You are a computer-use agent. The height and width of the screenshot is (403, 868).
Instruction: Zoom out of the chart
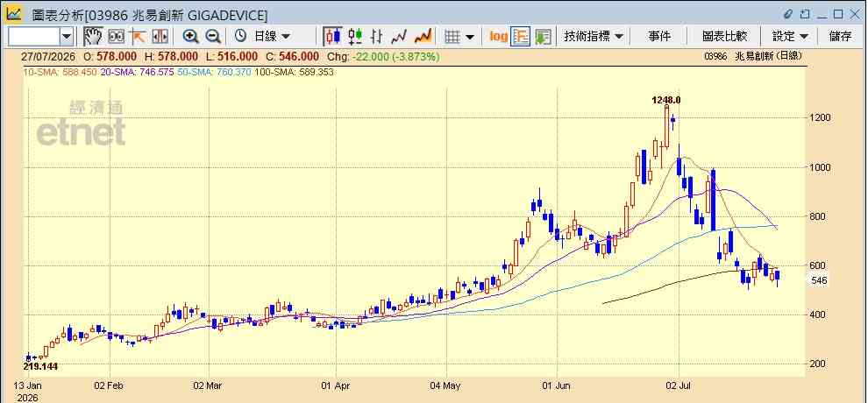coord(213,37)
